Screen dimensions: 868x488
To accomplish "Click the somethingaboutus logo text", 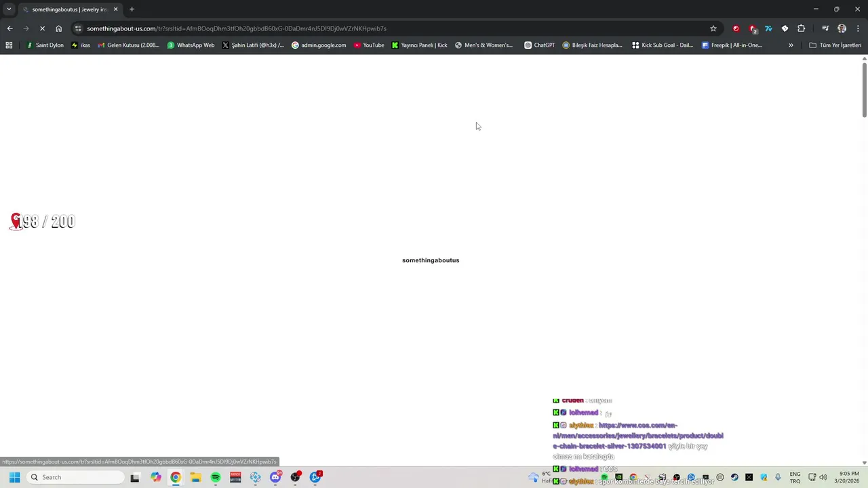I will [431, 260].
